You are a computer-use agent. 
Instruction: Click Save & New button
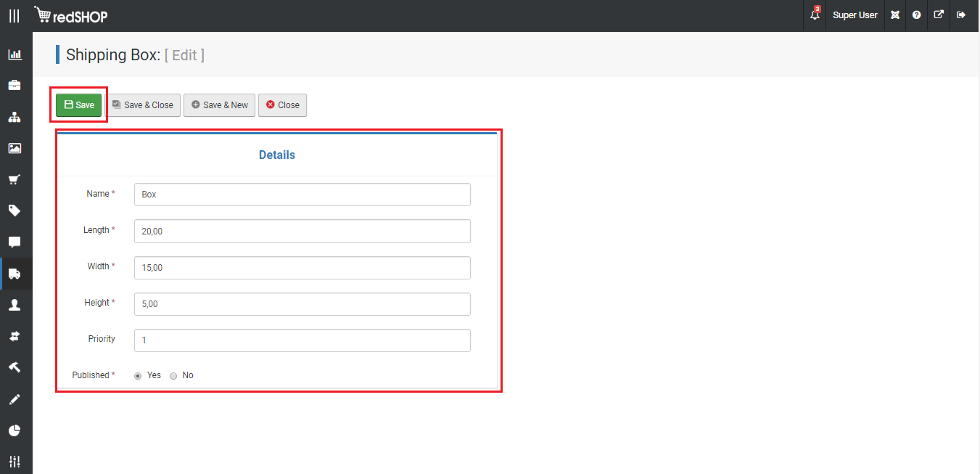coord(219,105)
